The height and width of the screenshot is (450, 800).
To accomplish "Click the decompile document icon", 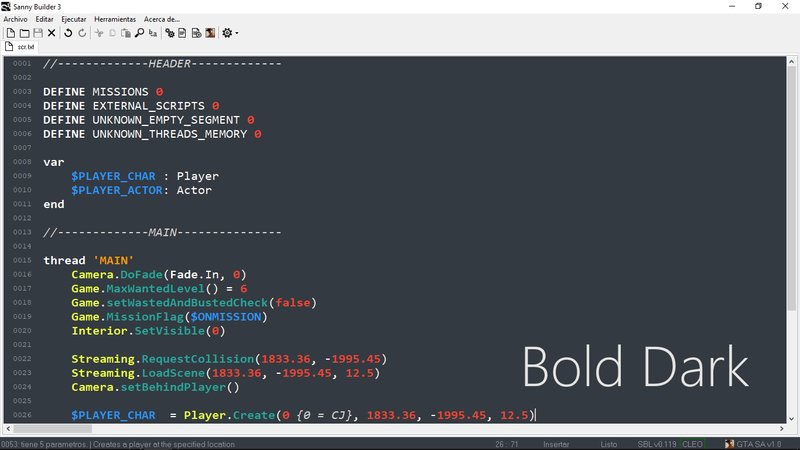I will click(183, 33).
